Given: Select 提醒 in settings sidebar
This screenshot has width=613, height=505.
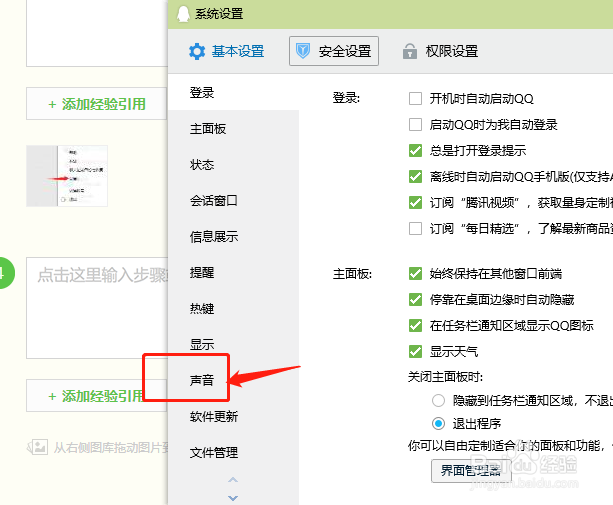Looking at the screenshot, I should [x=233, y=272].
